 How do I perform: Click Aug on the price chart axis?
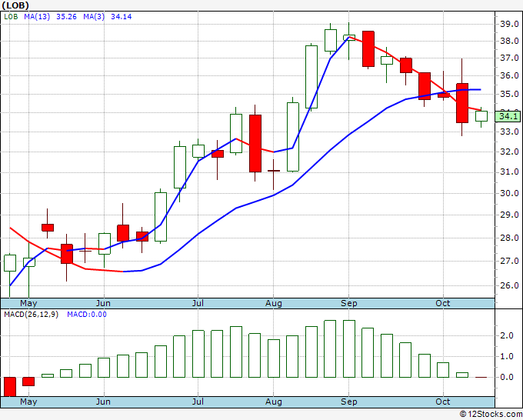(274, 303)
